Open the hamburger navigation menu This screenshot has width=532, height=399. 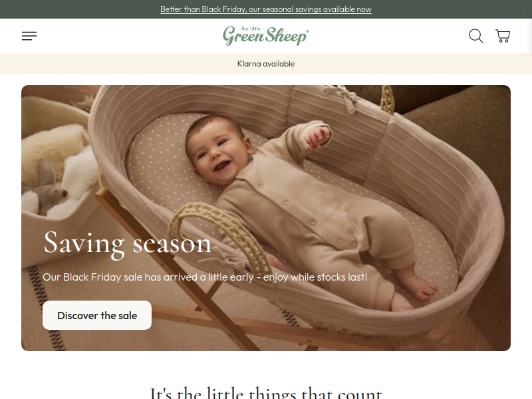pos(29,36)
